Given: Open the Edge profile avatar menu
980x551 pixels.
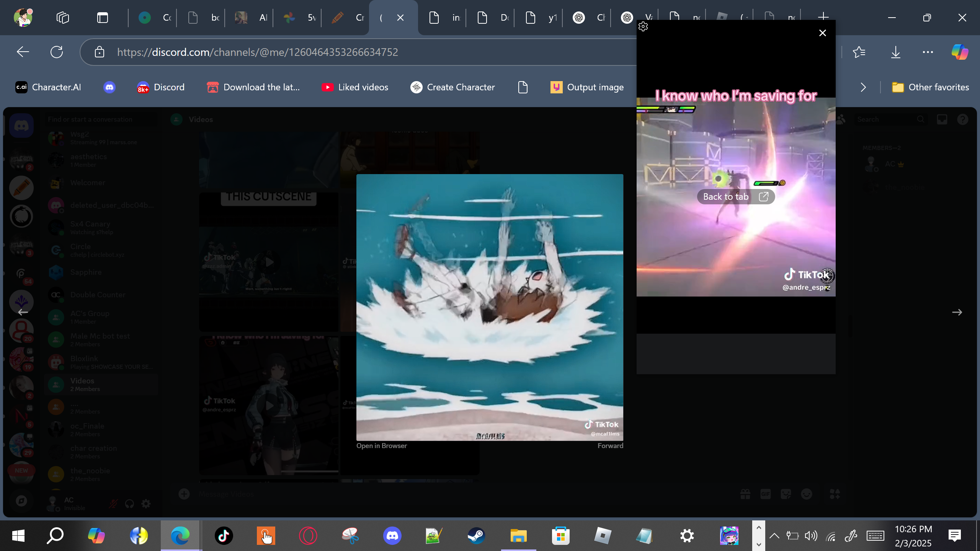Looking at the screenshot, I should (23, 18).
